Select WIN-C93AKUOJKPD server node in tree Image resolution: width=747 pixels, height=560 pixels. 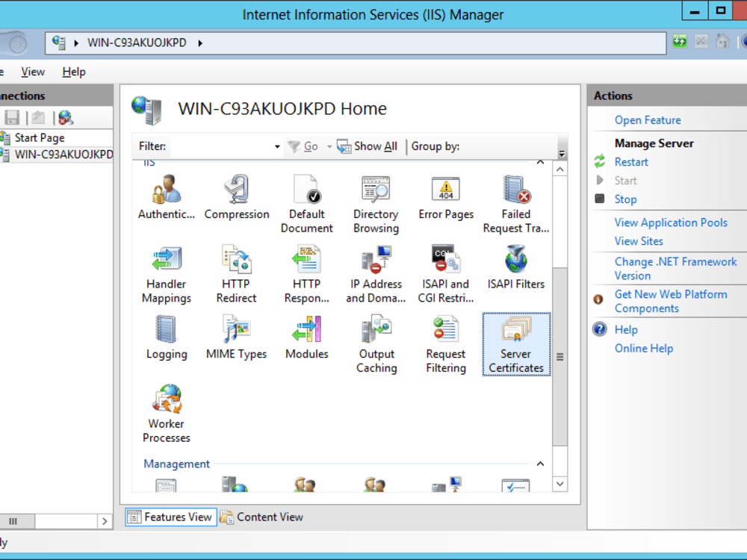(x=63, y=155)
